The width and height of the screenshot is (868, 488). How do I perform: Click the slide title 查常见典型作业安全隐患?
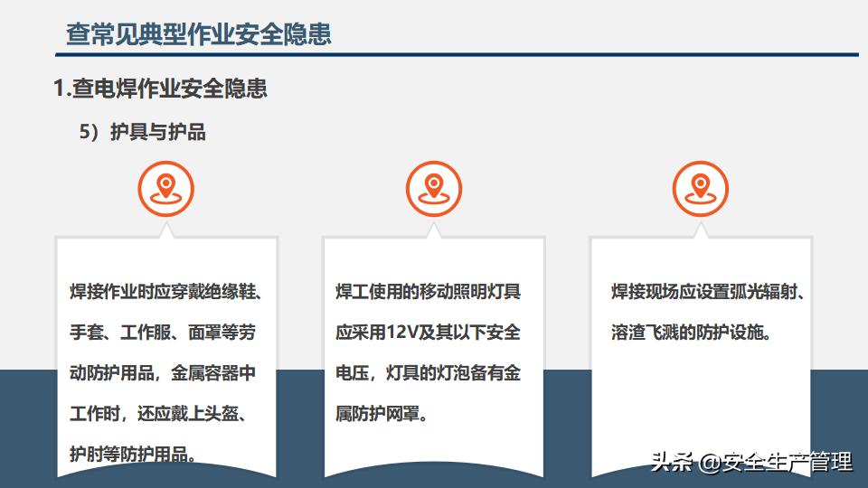[199, 33]
